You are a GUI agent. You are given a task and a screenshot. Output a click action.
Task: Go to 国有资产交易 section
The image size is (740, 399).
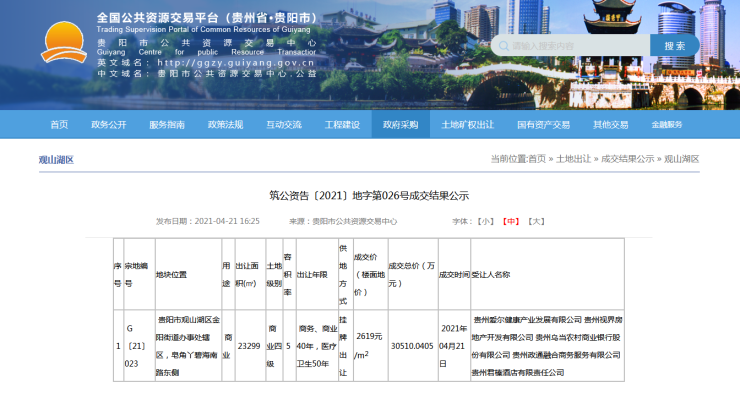[x=543, y=125]
